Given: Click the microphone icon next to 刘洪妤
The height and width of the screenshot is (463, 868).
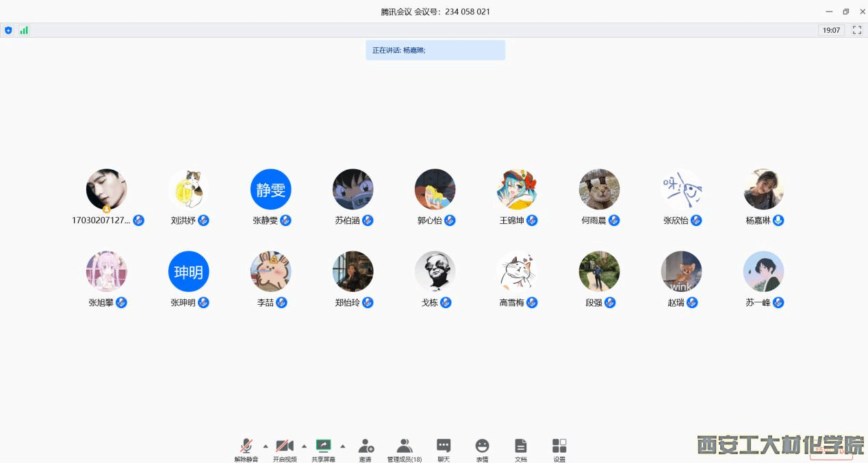Looking at the screenshot, I should [203, 221].
